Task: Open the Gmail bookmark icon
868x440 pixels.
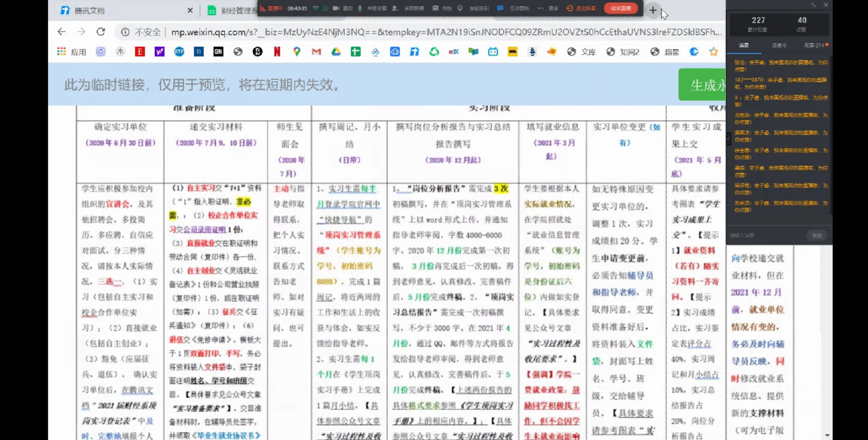Action: click(x=316, y=52)
